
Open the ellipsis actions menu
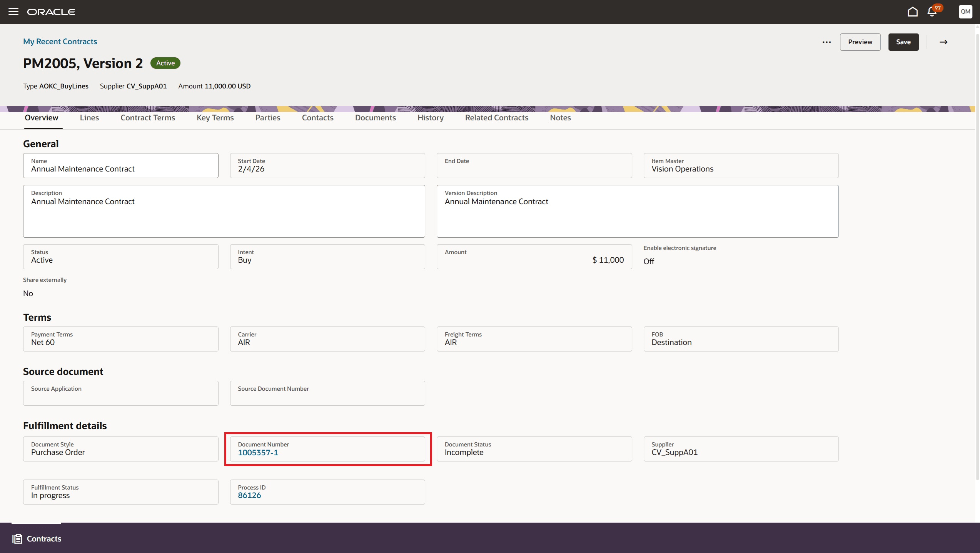[x=826, y=42]
